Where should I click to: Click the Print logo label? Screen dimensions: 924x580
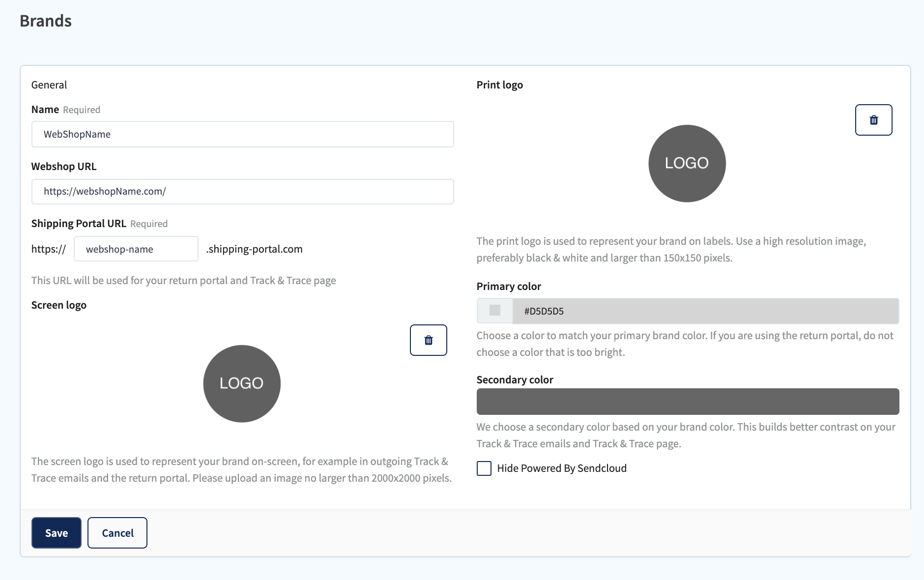coord(500,85)
